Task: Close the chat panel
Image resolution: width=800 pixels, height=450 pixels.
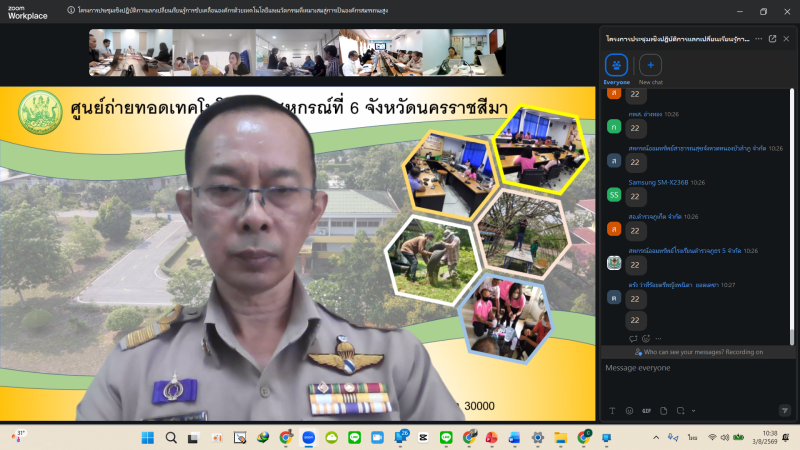Action: tap(786, 39)
